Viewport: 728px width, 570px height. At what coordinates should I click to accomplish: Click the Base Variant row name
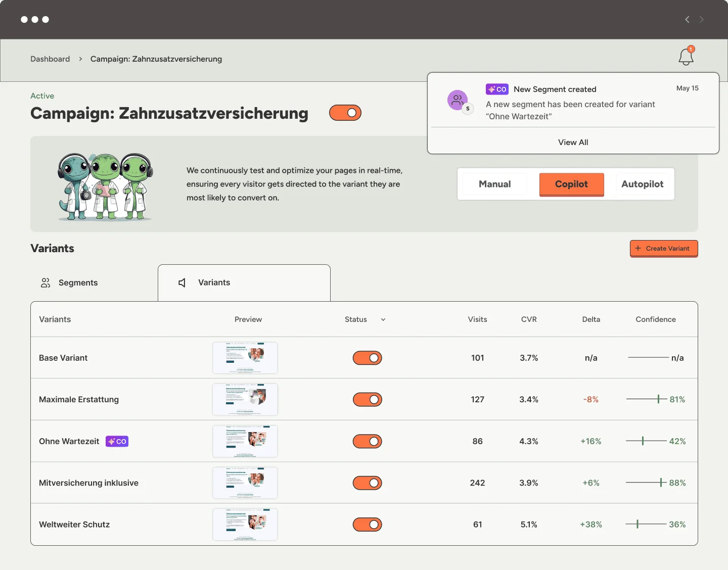tap(63, 358)
